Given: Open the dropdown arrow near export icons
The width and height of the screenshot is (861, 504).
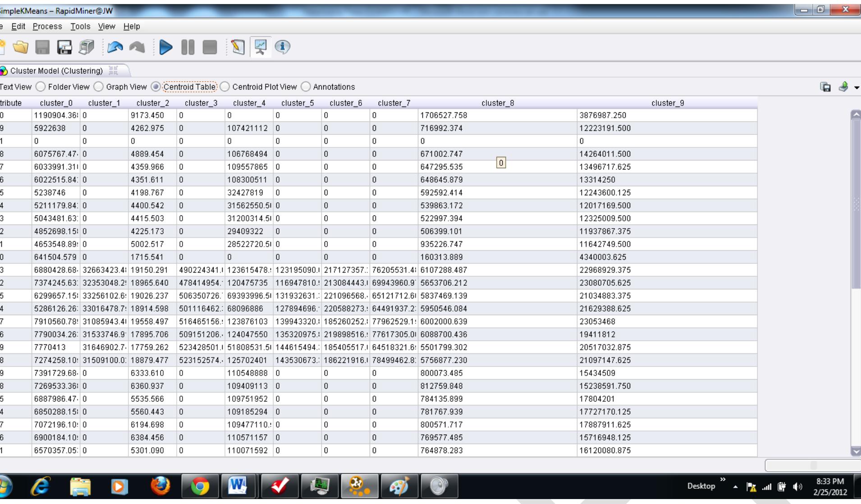Looking at the screenshot, I should 856,87.
